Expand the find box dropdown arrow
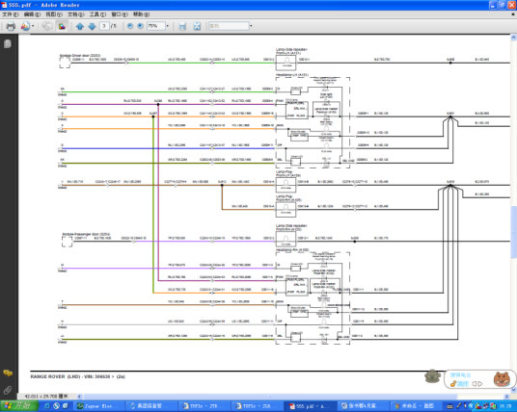This screenshot has width=517, height=412. 251,26
